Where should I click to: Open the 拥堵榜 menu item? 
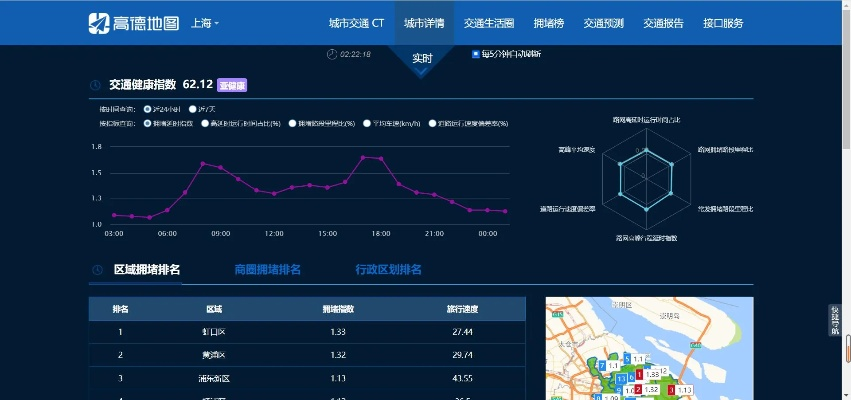[549, 23]
